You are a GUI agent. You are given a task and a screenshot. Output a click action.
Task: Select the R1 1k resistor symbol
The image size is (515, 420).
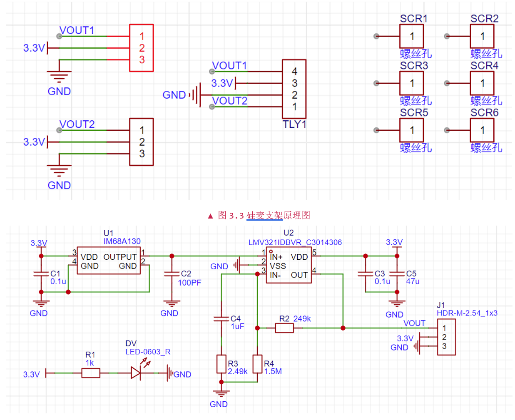tap(90, 373)
